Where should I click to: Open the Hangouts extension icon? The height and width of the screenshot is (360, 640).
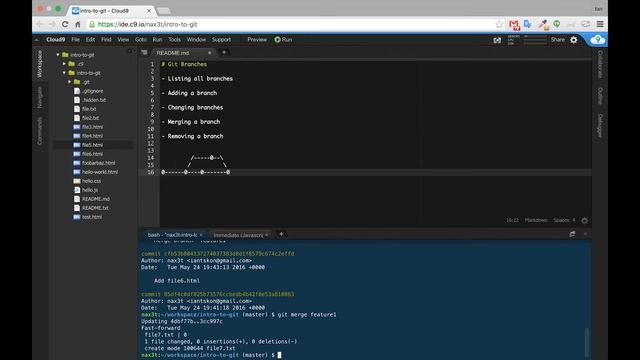coord(557,24)
